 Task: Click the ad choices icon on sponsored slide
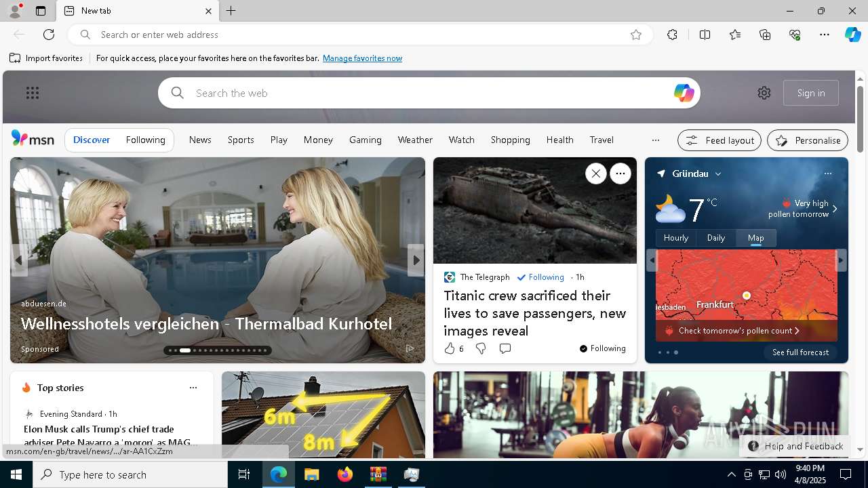410,348
